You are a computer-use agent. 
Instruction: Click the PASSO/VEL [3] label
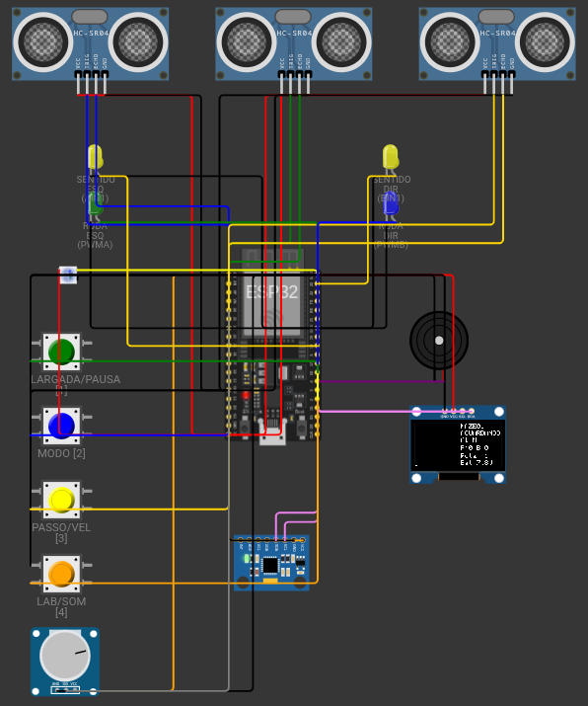[x=61, y=532]
